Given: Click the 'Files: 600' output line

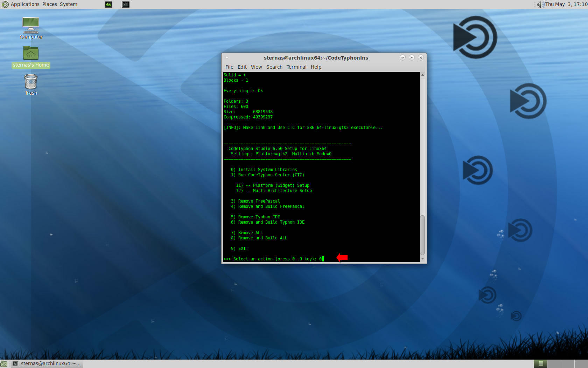Looking at the screenshot, I should 236,107.
